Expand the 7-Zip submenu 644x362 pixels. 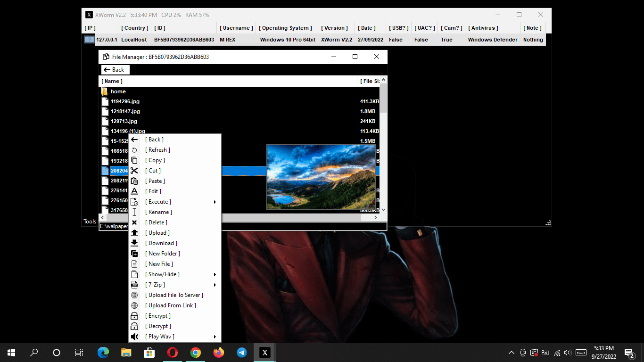tap(215, 285)
